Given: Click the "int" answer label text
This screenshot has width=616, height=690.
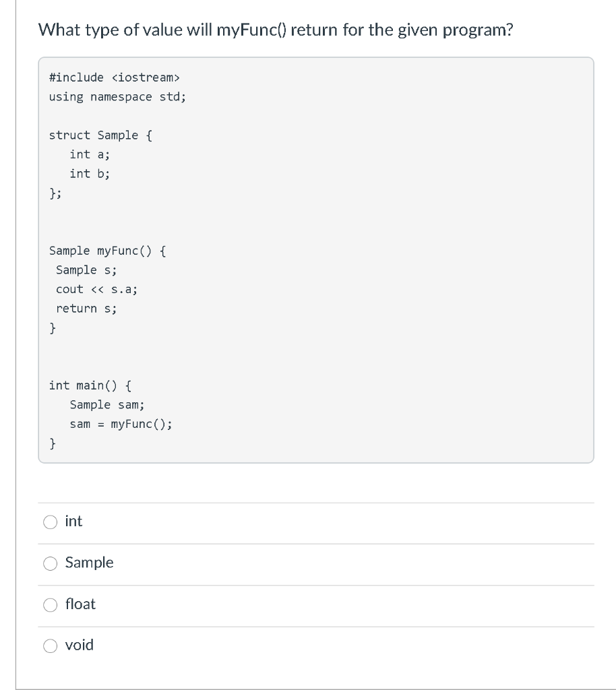Looking at the screenshot, I should 73,521.
